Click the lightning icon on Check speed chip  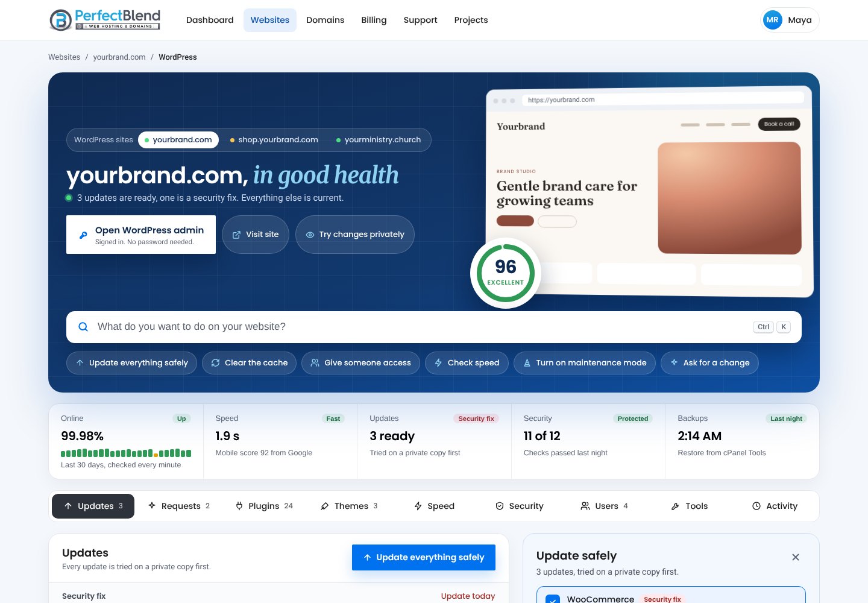[x=438, y=363]
